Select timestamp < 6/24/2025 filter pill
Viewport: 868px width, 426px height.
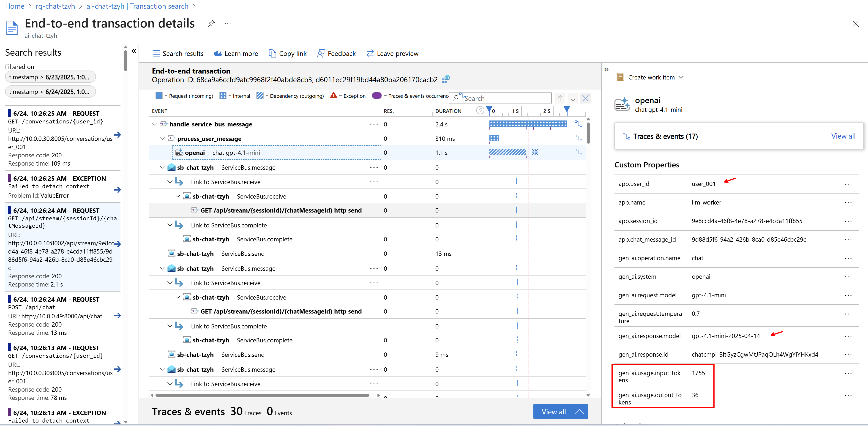tap(51, 92)
